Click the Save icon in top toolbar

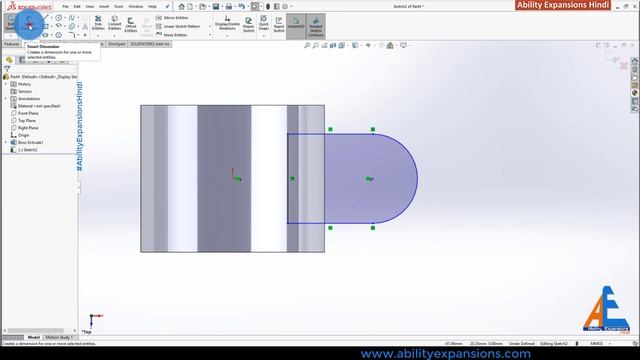[x=216, y=7]
